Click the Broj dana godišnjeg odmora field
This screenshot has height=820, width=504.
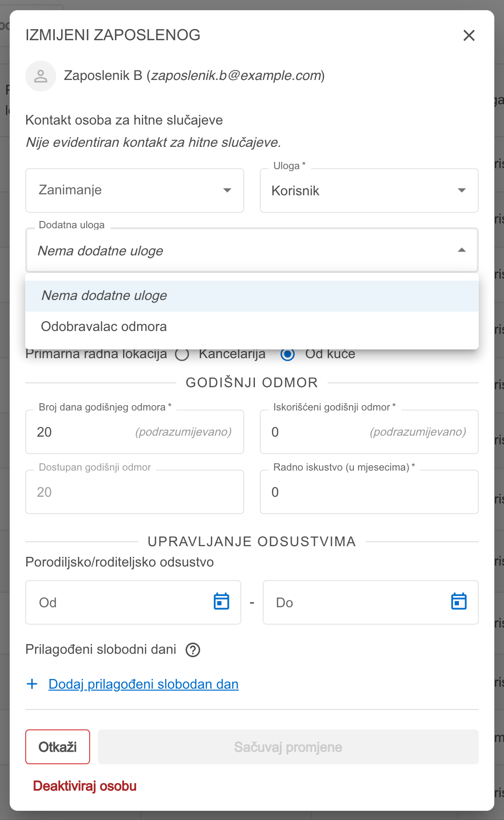pos(135,432)
